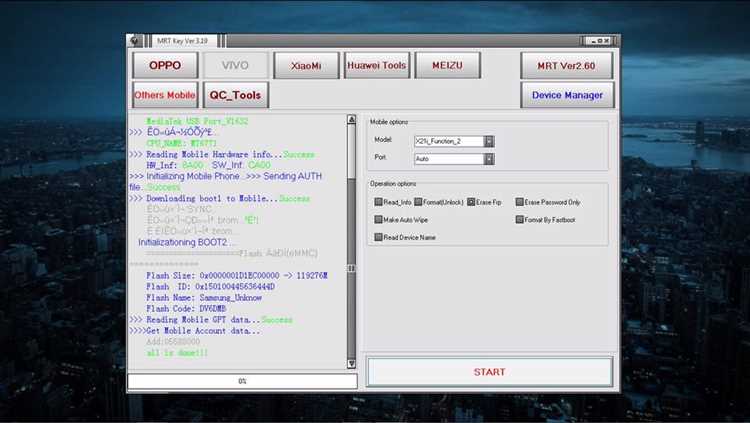Enable the Read_Info option

coord(379,202)
